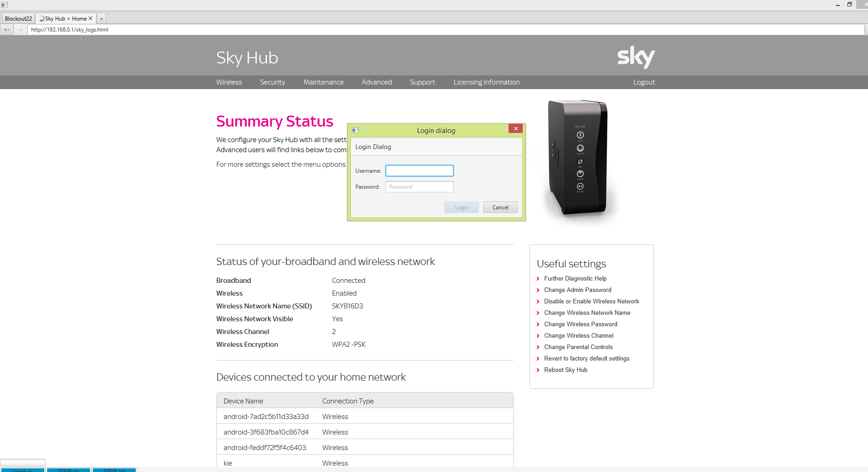Open the Maintenance menu
Image resolution: width=868 pixels, height=472 pixels.
pos(323,82)
